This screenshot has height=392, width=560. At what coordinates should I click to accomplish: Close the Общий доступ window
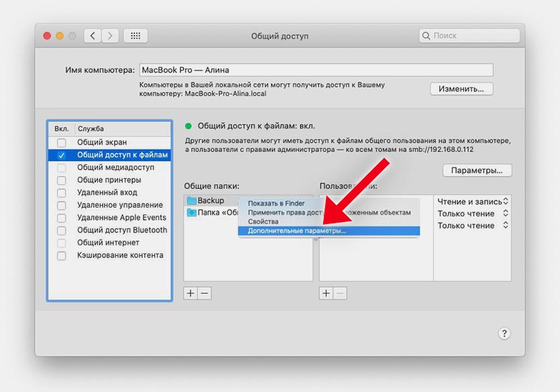coord(47,36)
